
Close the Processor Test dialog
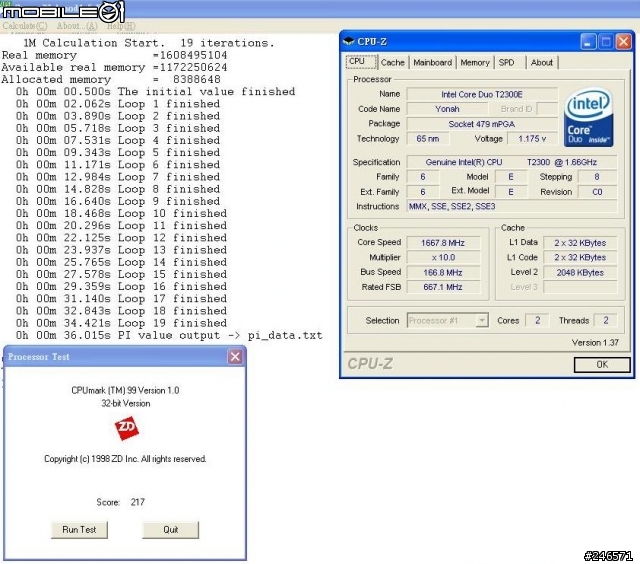coord(236,357)
